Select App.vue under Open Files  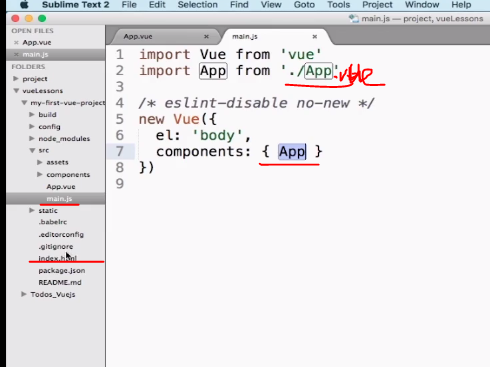coord(37,43)
